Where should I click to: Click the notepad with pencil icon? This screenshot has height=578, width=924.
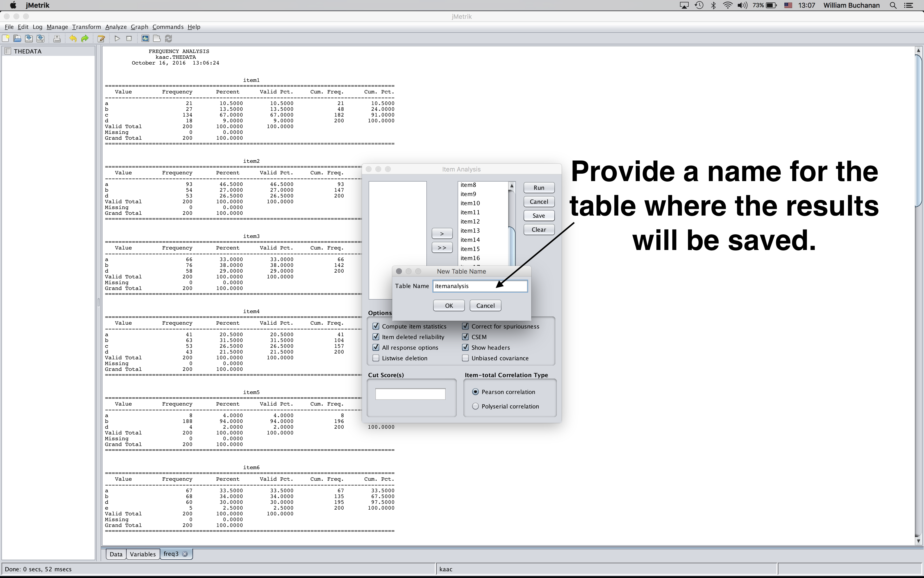point(101,39)
